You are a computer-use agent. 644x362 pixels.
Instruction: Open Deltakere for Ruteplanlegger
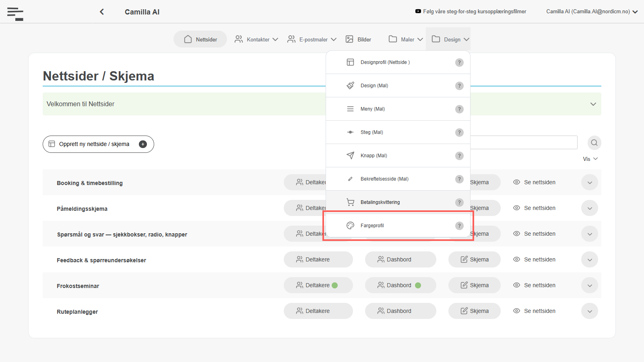pyautogui.click(x=318, y=311)
